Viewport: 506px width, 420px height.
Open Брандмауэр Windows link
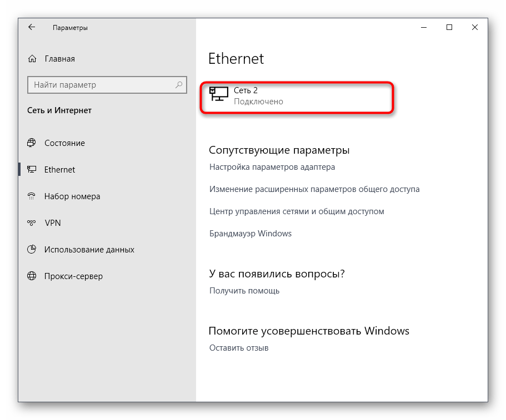[250, 234]
